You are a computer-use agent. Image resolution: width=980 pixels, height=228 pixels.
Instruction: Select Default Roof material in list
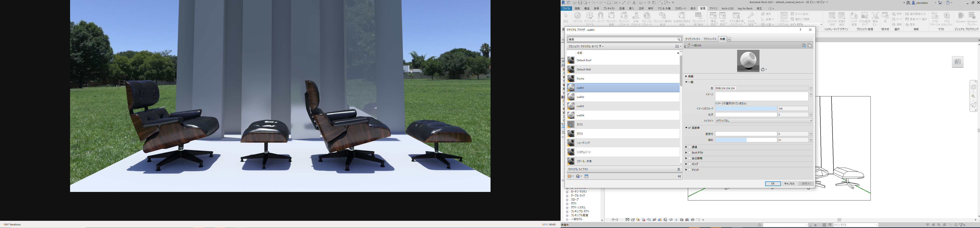pyautogui.click(x=623, y=60)
